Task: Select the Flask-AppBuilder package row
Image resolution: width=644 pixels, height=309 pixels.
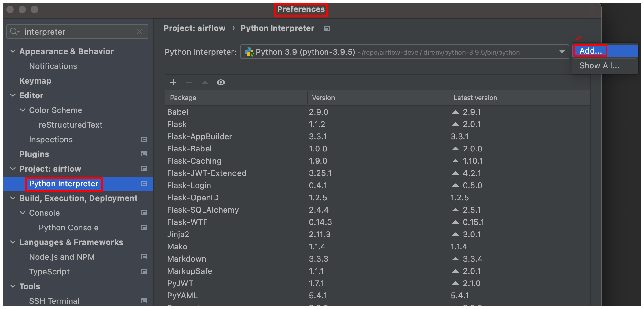Action: point(378,136)
